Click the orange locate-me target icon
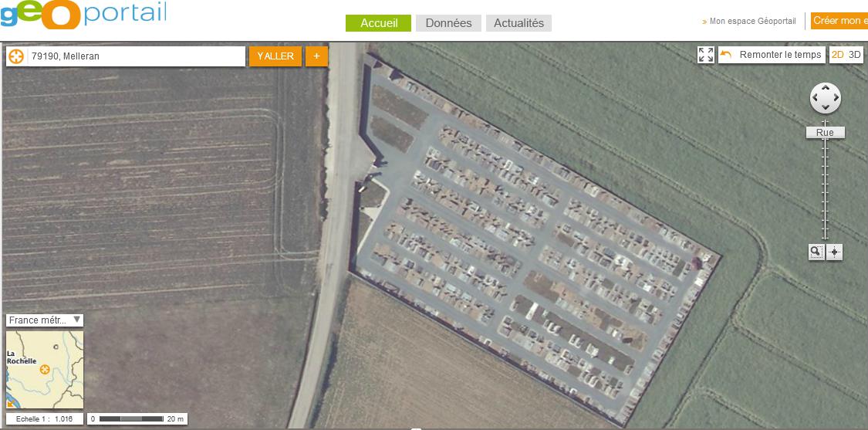 17,56
